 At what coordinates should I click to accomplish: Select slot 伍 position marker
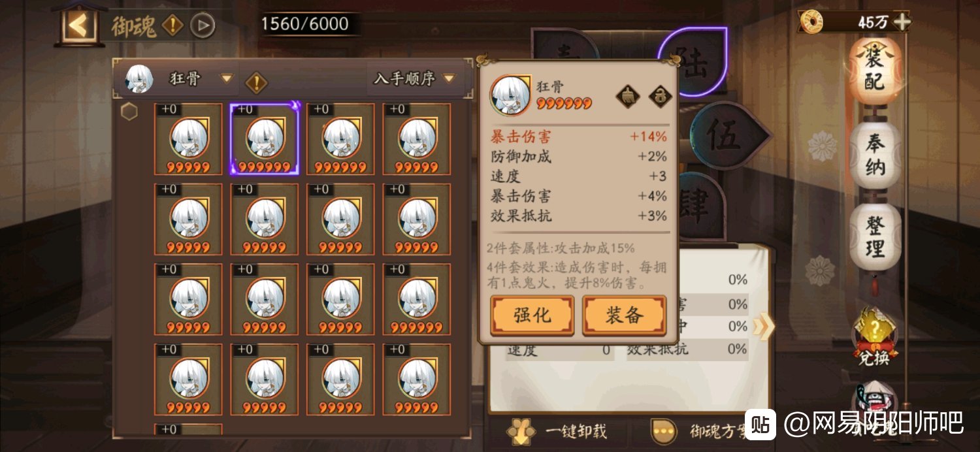pyautogui.click(x=727, y=136)
